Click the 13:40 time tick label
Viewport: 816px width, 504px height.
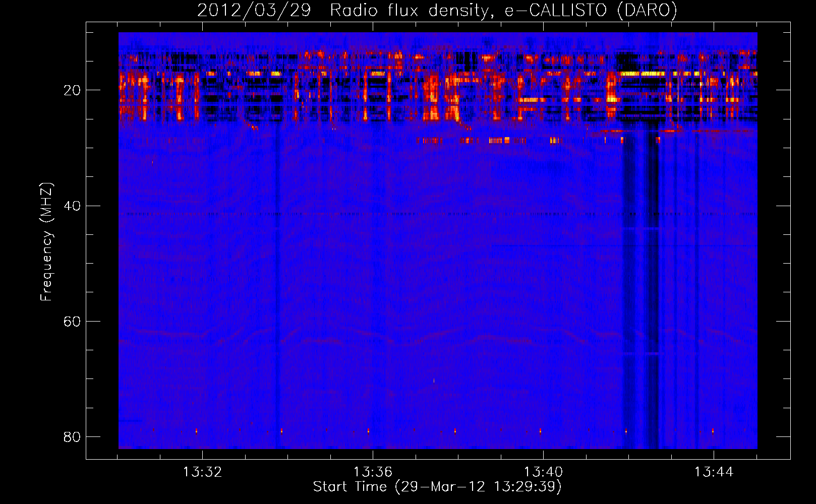[543, 472]
